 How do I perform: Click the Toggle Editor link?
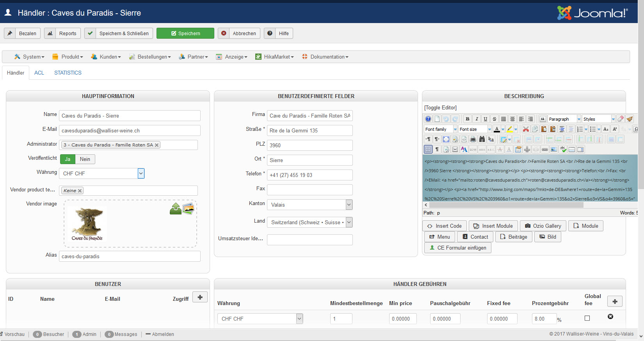(x=440, y=108)
